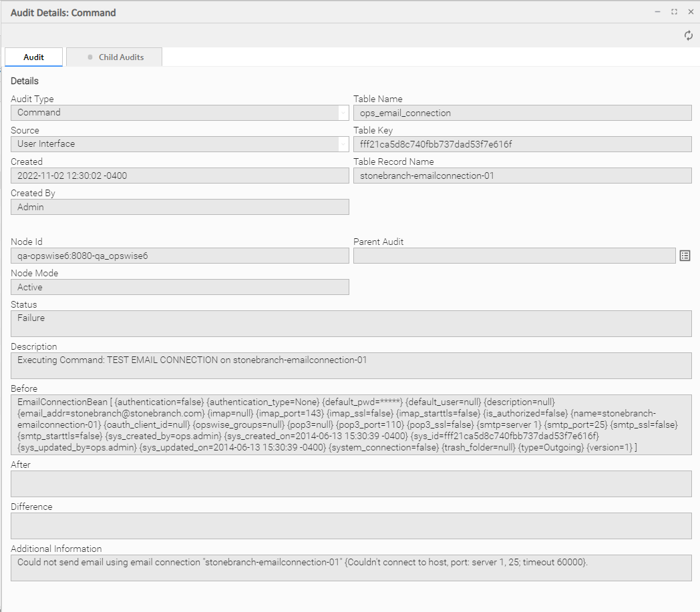
Task: Minimize the Audit Details window
Action: [x=657, y=12]
